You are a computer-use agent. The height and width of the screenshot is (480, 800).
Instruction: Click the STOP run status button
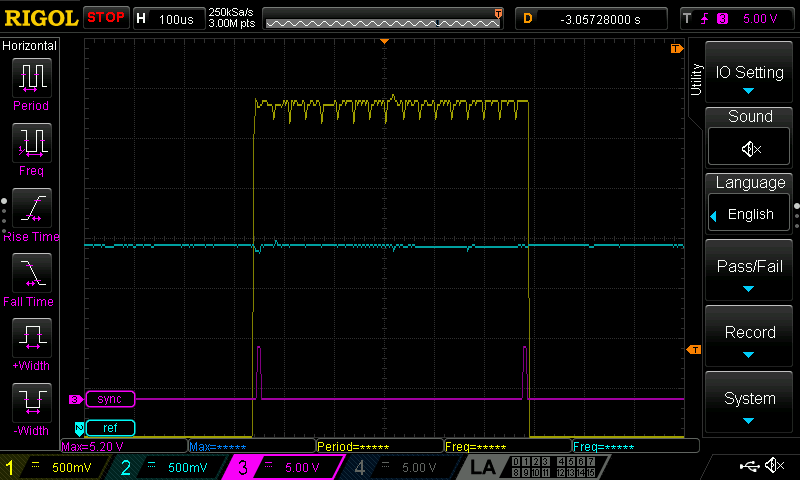(x=106, y=17)
